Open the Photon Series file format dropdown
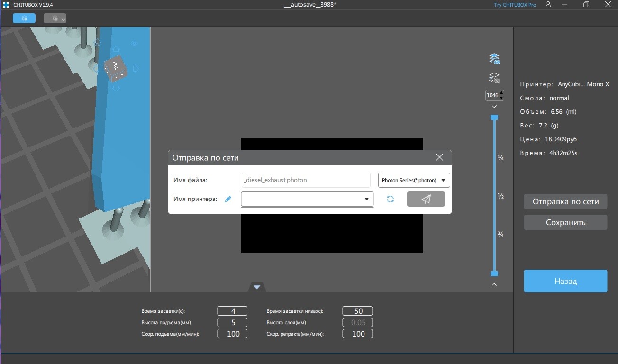The height and width of the screenshot is (364, 618). coord(414,180)
